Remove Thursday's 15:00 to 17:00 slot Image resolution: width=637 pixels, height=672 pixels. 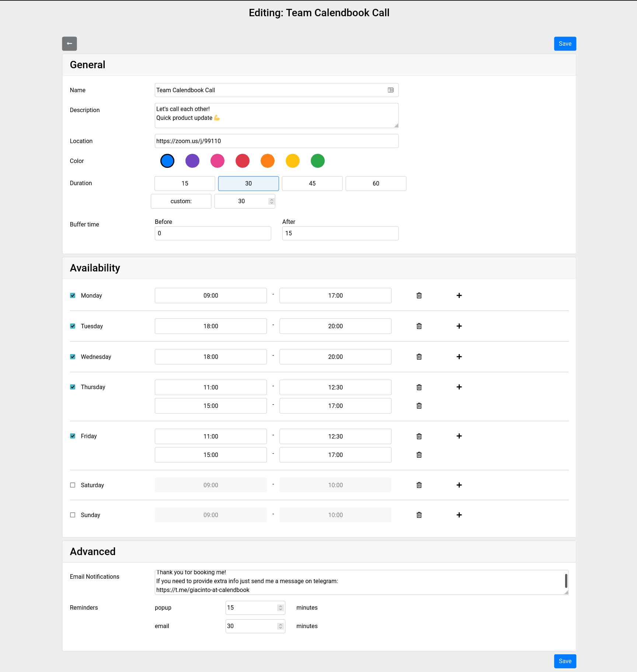(419, 406)
